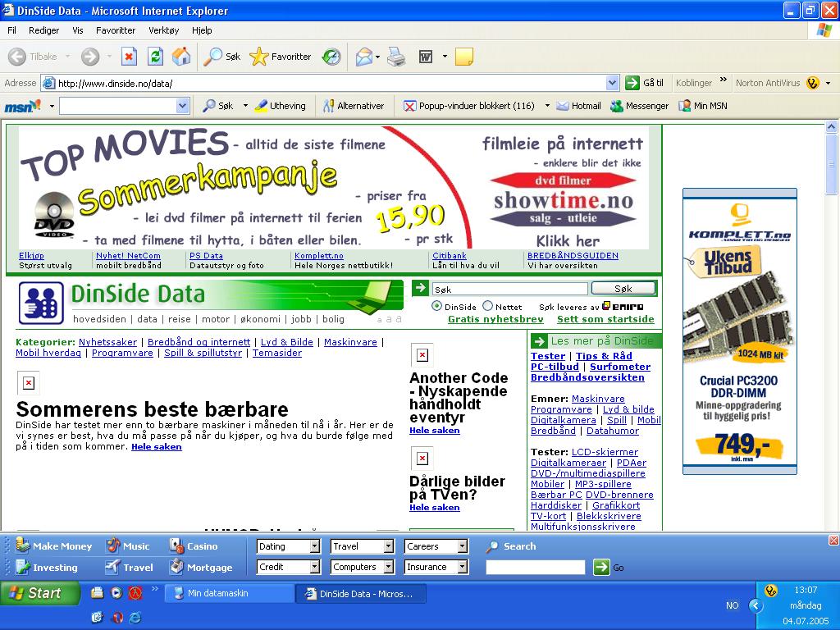Close the bottom toolbar with red X
840x630 pixels.
(x=833, y=540)
